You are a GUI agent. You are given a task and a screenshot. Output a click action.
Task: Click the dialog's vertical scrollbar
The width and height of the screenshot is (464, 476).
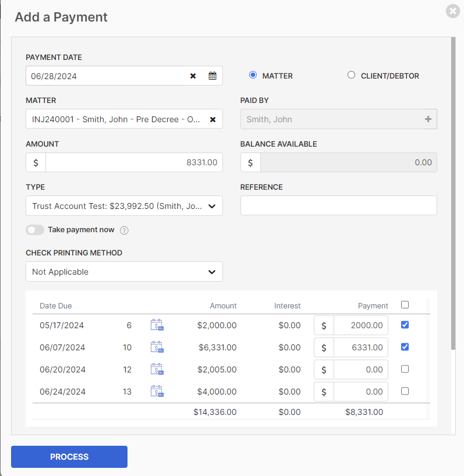click(x=453, y=193)
